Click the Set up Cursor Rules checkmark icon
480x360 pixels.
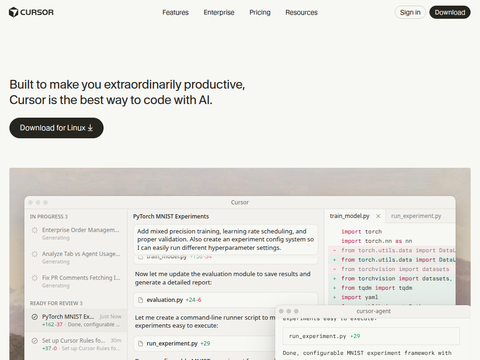[34, 341]
